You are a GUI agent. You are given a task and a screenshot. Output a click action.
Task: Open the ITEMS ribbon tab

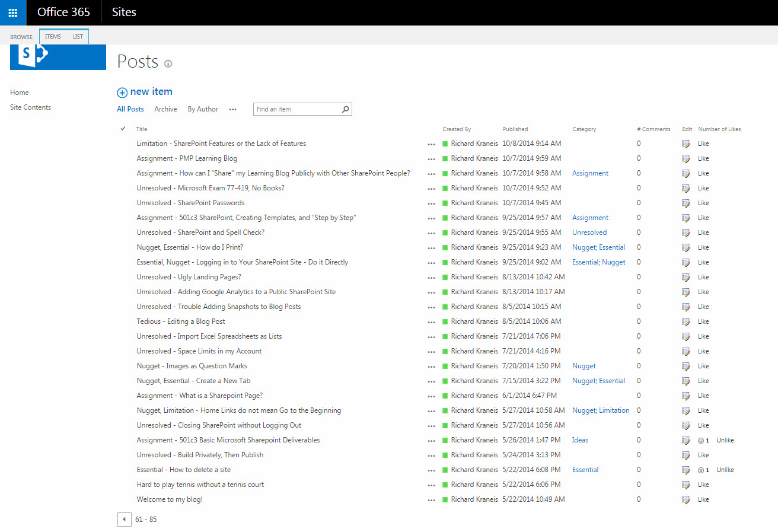click(53, 37)
